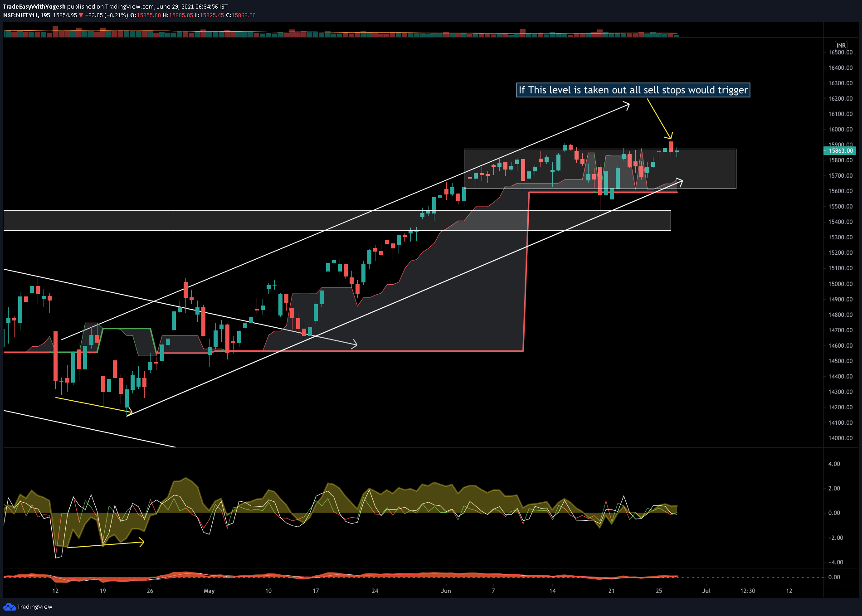This screenshot has height=616, width=862.
Task: Click the 15500.00 price axis label
Action: (840, 206)
